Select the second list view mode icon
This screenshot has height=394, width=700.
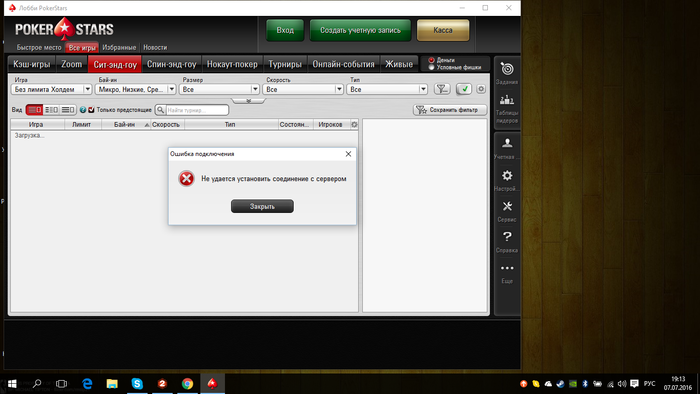[x=51, y=110]
